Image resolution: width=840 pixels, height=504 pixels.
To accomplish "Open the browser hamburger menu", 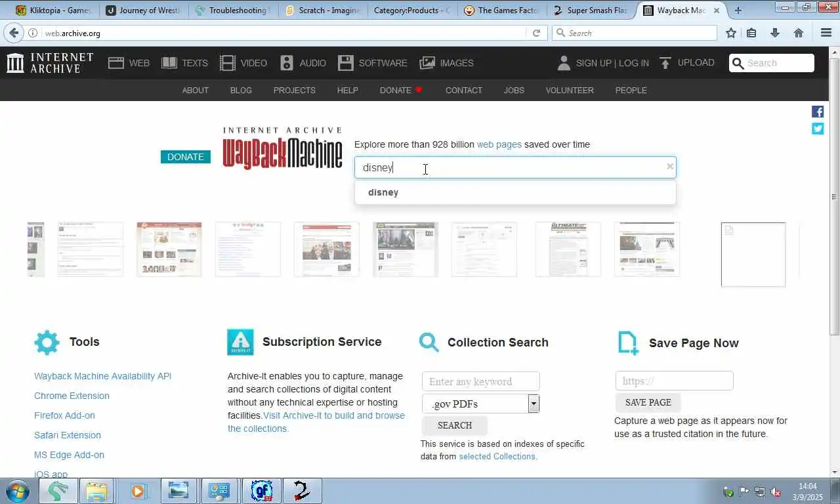I will [826, 33].
